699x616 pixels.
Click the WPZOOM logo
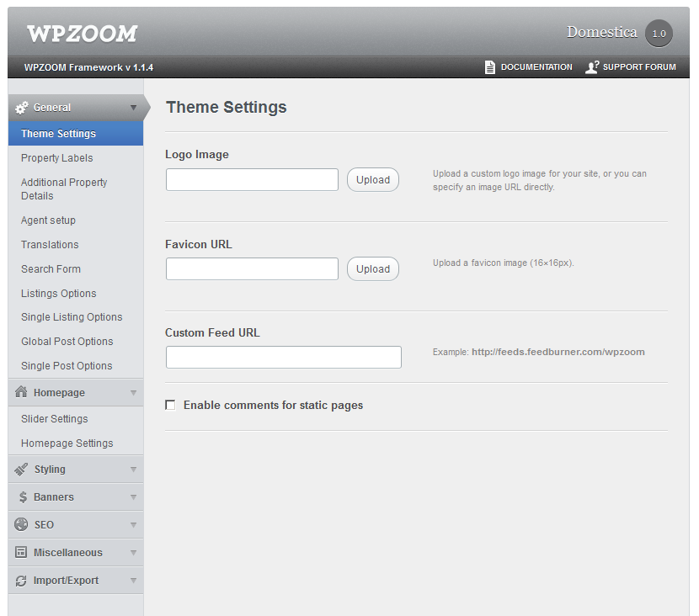coord(83,34)
